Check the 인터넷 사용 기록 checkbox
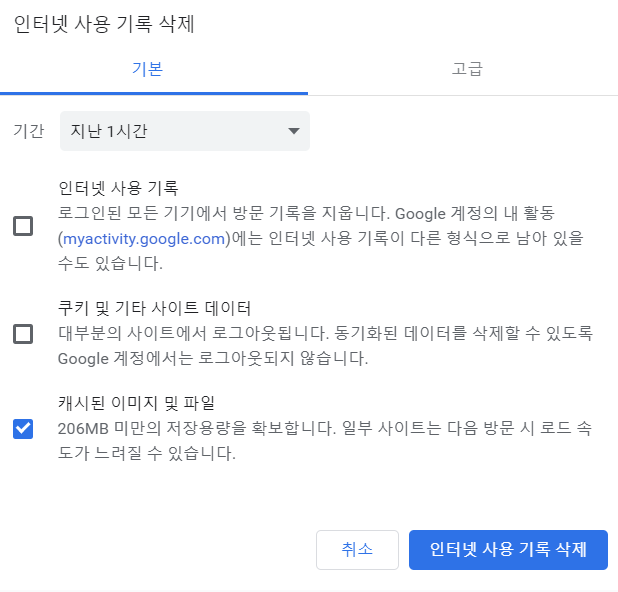Image resolution: width=618 pixels, height=592 pixels. point(23,226)
